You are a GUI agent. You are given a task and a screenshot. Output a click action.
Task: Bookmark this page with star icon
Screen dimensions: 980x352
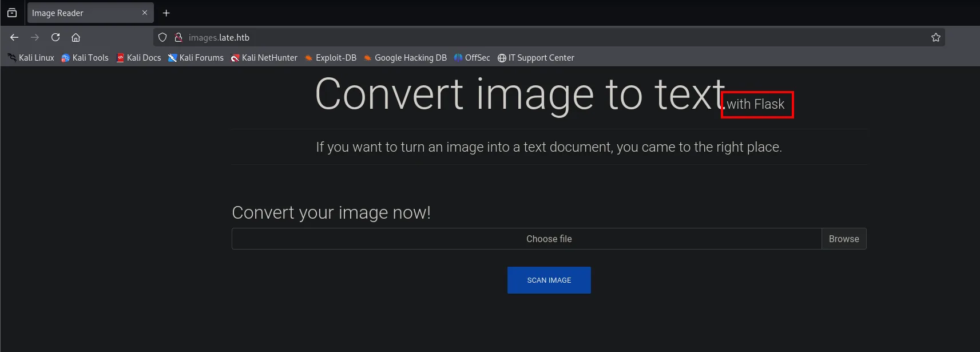(x=936, y=37)
